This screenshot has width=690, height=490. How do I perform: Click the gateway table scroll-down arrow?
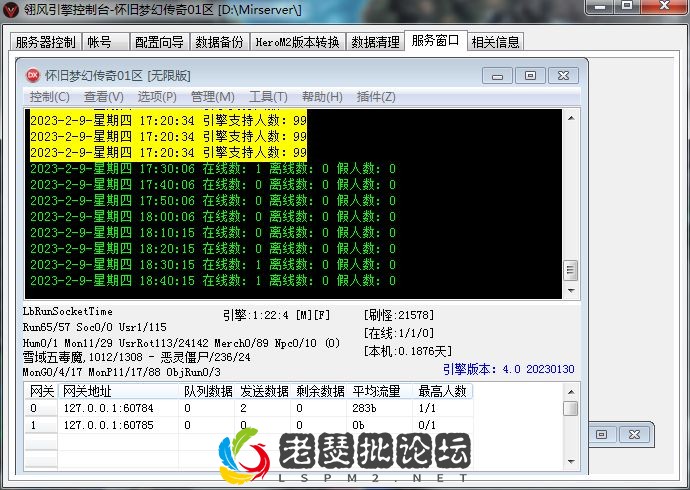pos(571,461)
